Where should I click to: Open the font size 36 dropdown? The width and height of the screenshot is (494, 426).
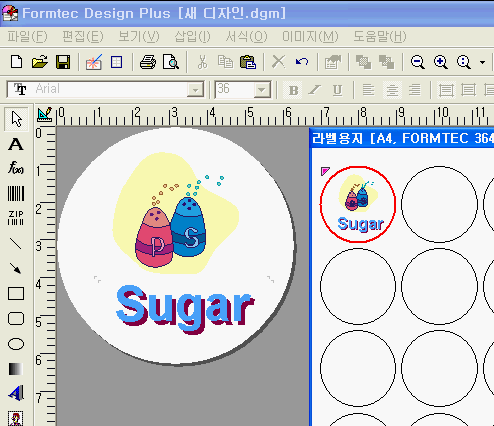pos(262,90)
